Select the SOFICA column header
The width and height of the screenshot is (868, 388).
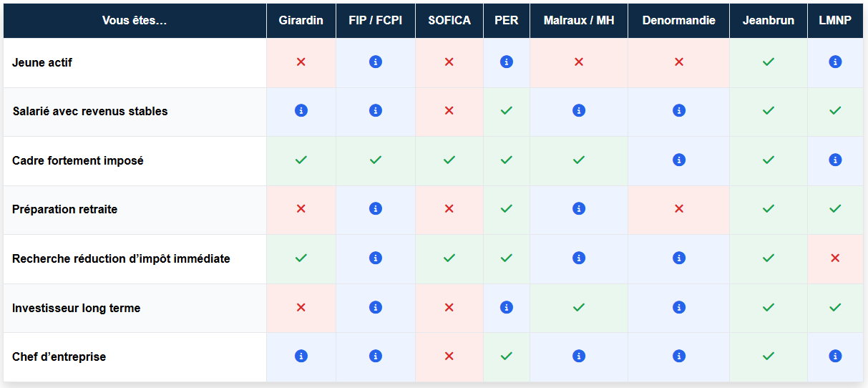(449, 20)
